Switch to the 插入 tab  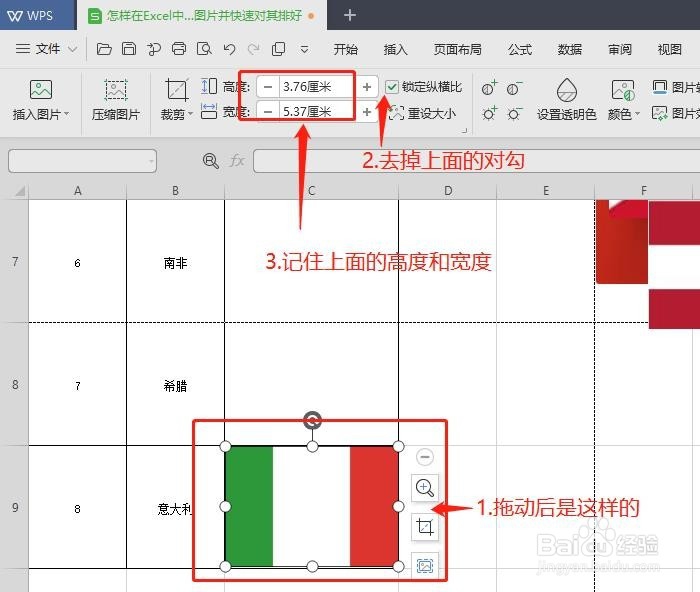point(396,49)
